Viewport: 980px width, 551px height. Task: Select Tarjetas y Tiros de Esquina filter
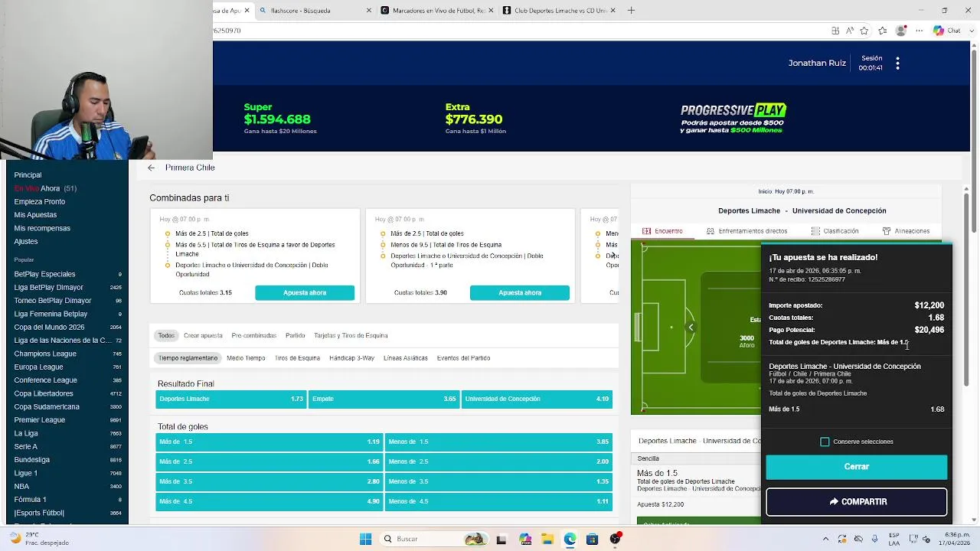coord(351,335)
